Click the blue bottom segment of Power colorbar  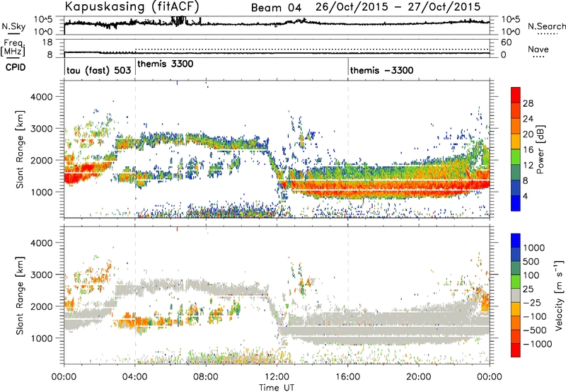[x=516, y=203]
